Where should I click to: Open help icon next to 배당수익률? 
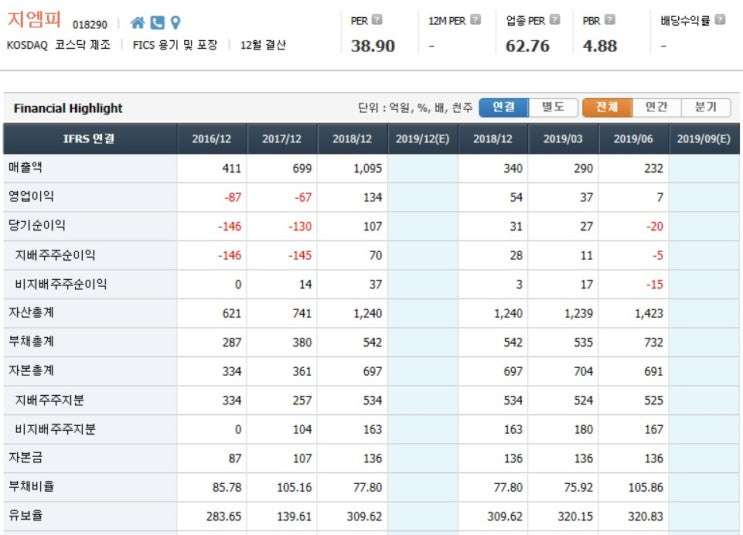coord(720,20)
